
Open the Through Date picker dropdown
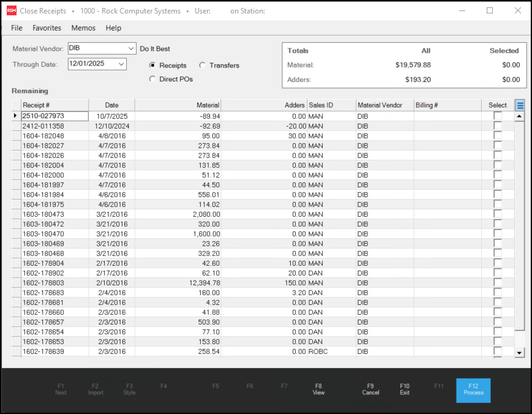(x=121, y=64)
